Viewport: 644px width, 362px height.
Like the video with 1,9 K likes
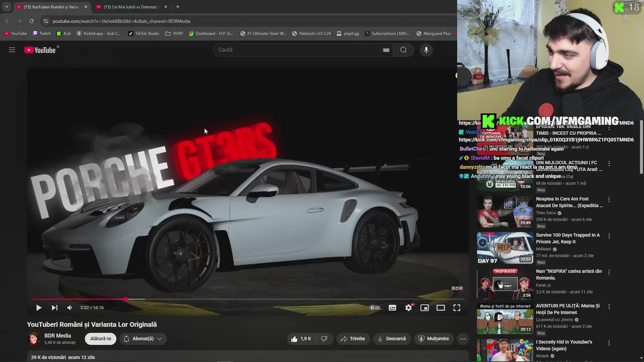(x=301, y=339)
